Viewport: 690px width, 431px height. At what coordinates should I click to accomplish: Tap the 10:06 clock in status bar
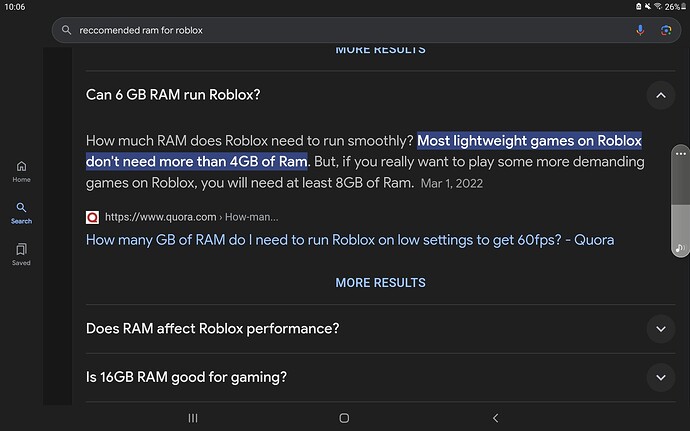pyautogui.click(x=15, y=7)
